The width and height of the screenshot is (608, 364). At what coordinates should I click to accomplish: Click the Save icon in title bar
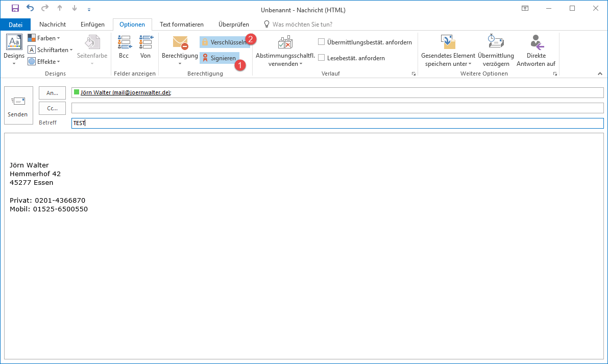15,8
